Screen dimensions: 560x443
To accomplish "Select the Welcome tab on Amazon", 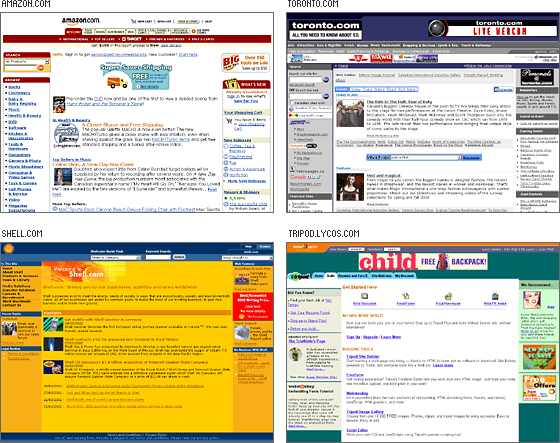I will 73,32.
